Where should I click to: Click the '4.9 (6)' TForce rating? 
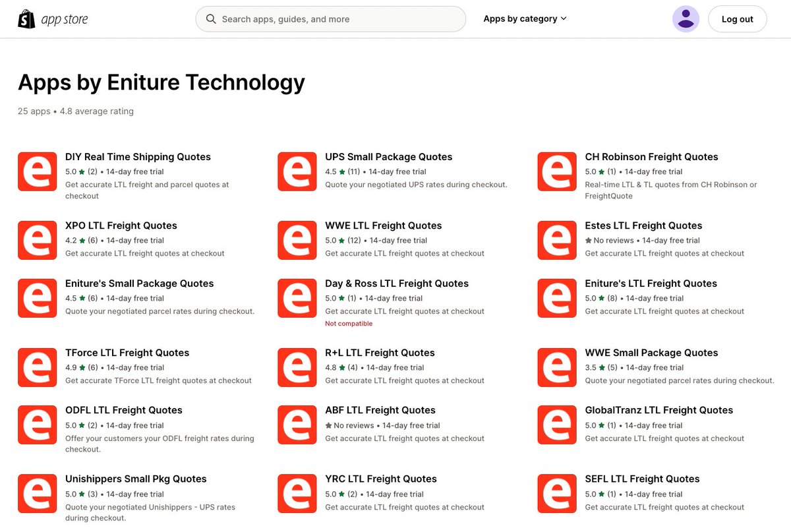click(x=82, y=367)
